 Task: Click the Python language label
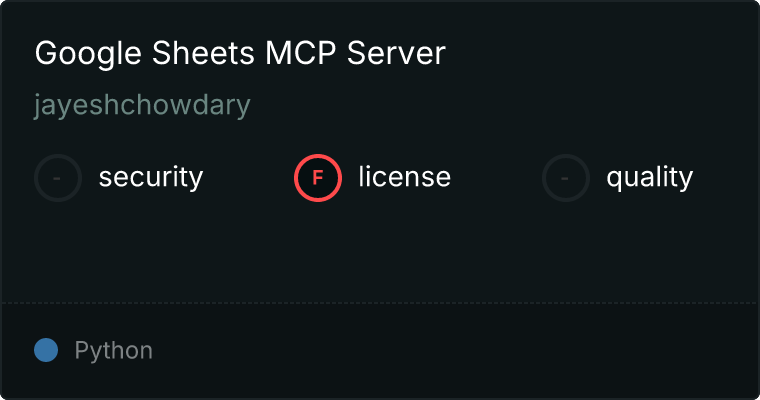tap(113, 351)
